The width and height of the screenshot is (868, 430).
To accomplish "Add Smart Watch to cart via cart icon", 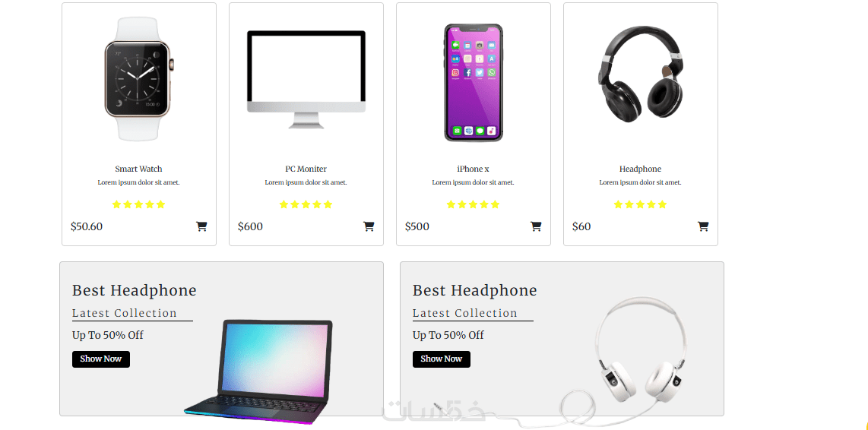I will [201, 226].
